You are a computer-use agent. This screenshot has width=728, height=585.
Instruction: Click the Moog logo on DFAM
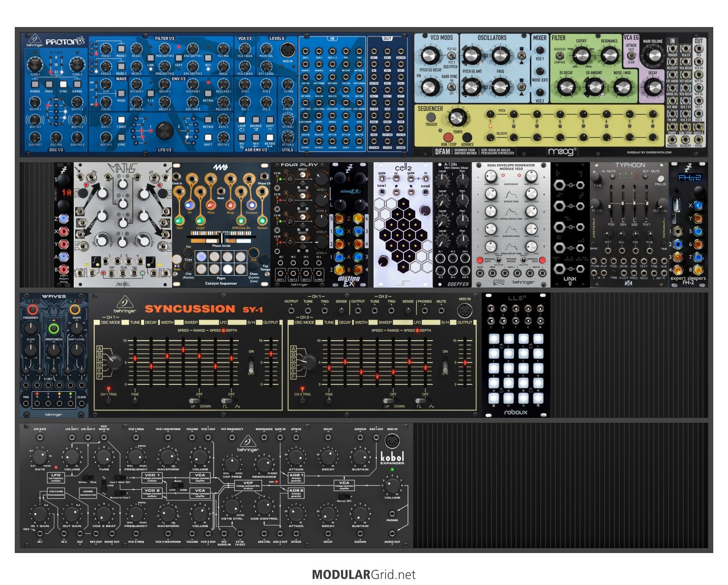coord(562,151)
